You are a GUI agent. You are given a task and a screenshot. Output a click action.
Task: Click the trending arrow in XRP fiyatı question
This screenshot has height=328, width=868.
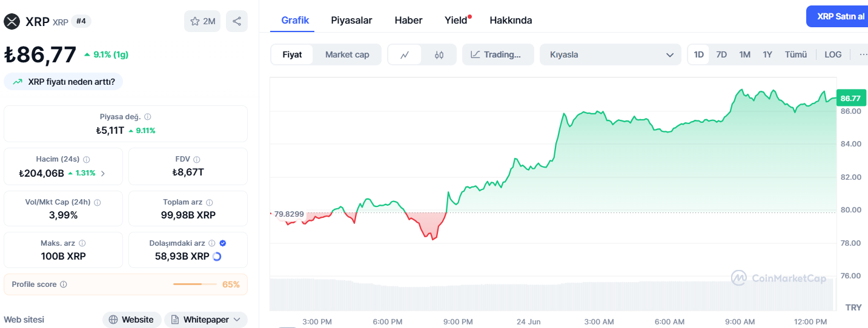click(x=18, y=82)
